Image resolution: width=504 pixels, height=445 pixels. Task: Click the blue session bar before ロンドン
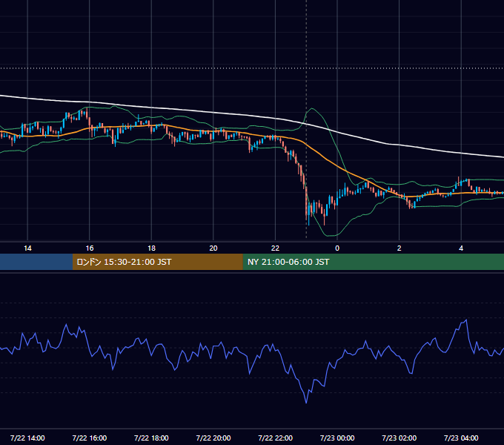pyautogui.click(x=36, y=262)
